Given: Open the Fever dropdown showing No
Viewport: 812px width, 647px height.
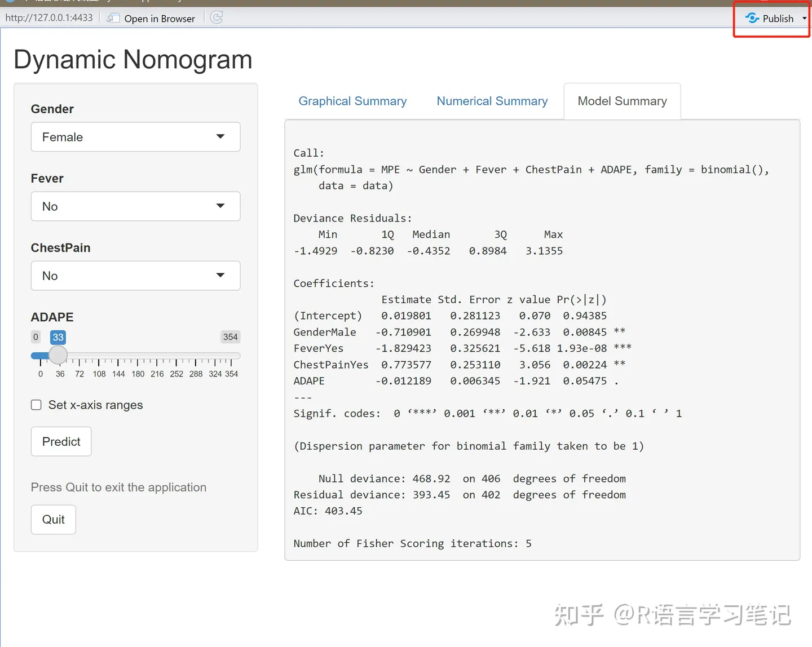Looking at the screenshot, I should pyautogui.click(x=135, y=206).
